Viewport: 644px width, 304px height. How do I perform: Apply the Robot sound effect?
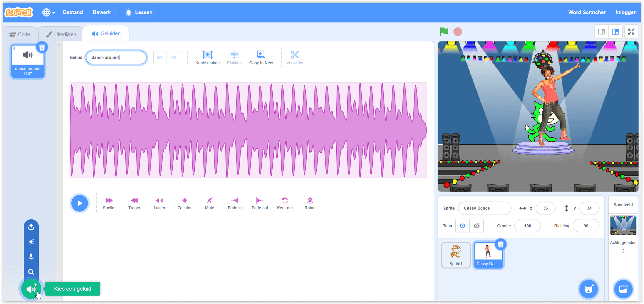pos(310,203)
